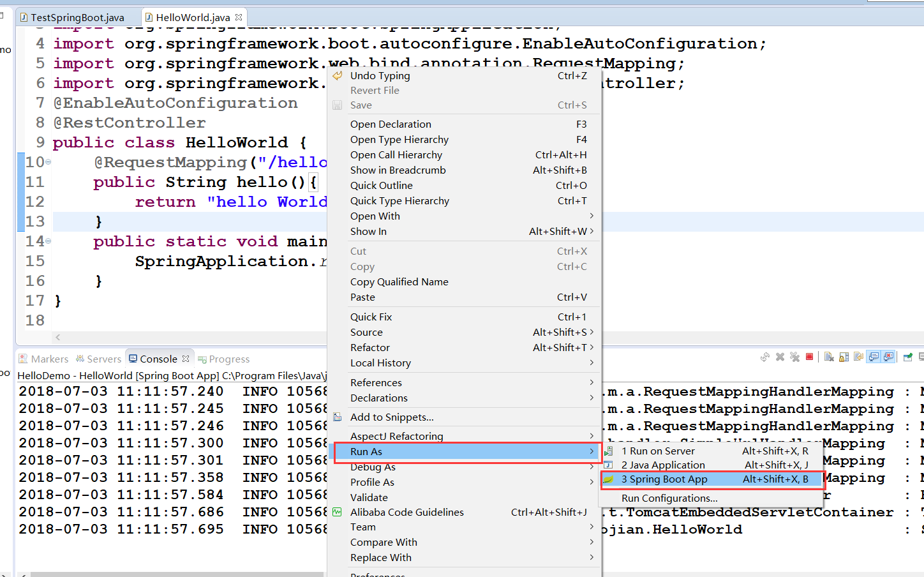Choose 2 Java Application in submenu
Viewport: 924px width, 577px height.
point(663,465)
